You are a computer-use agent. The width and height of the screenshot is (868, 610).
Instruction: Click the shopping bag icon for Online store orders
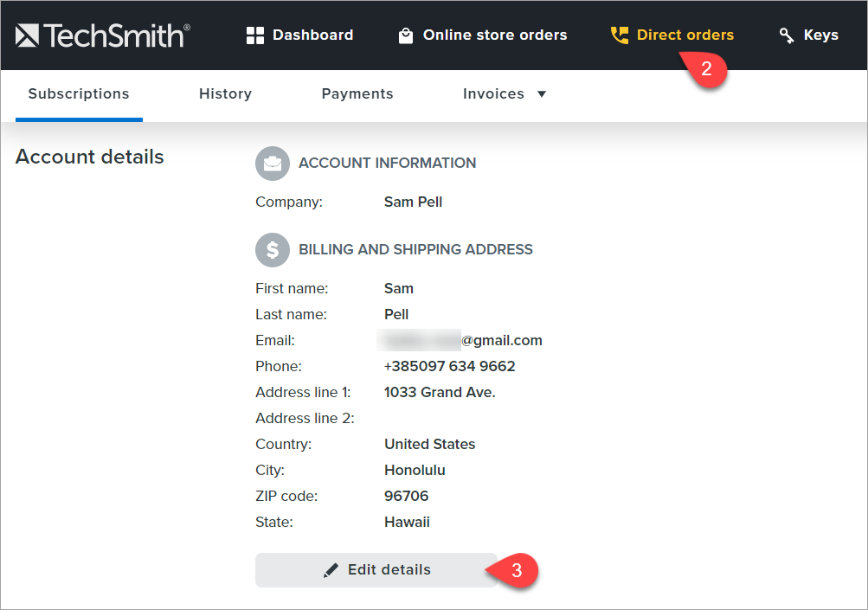(404, 35)
